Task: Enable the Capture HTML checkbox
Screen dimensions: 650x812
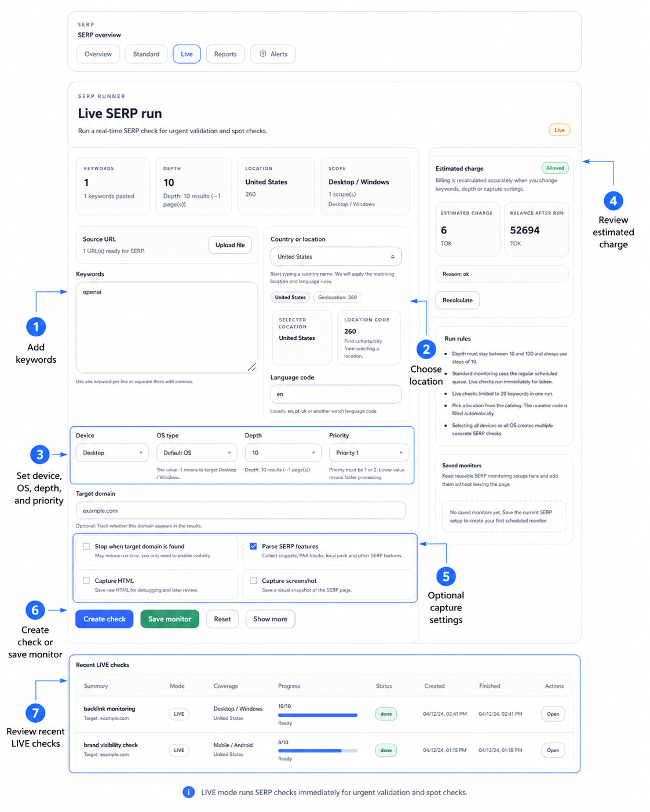Action: click(x=86, y=580)
